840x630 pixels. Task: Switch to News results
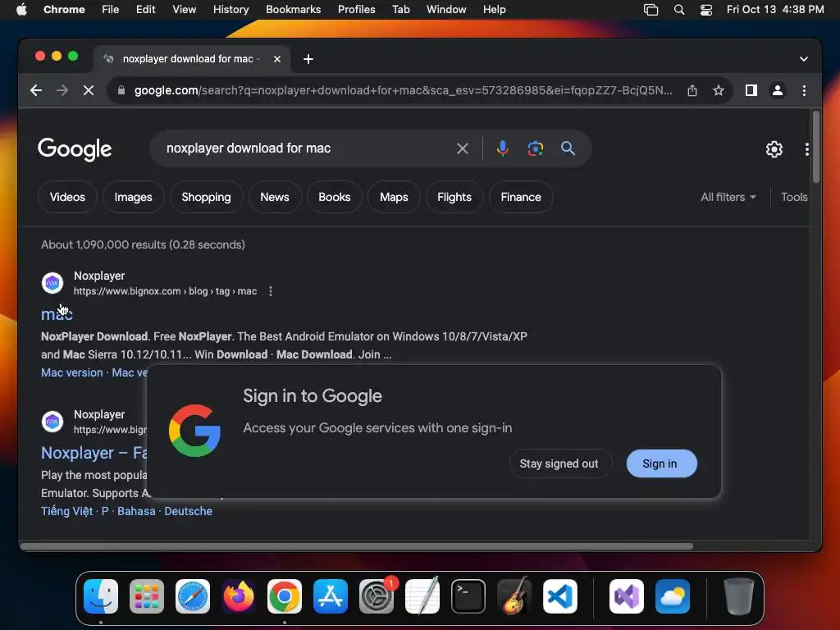(x=275, y=197)
